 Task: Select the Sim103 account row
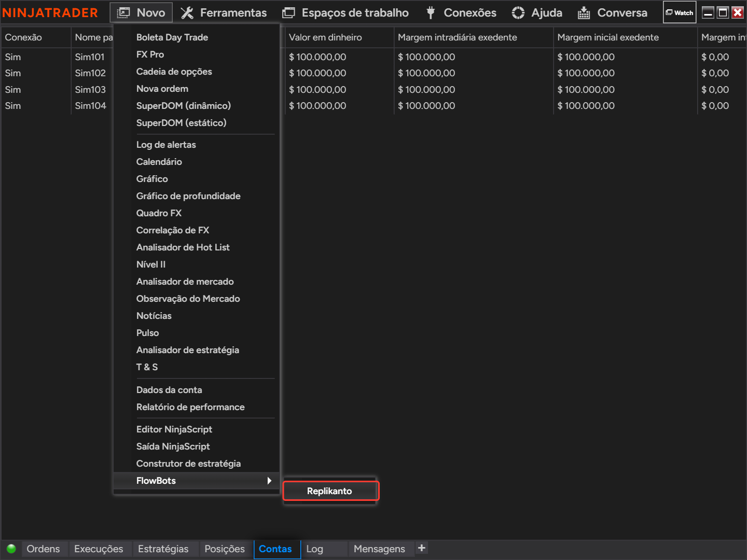coord(90,90)
